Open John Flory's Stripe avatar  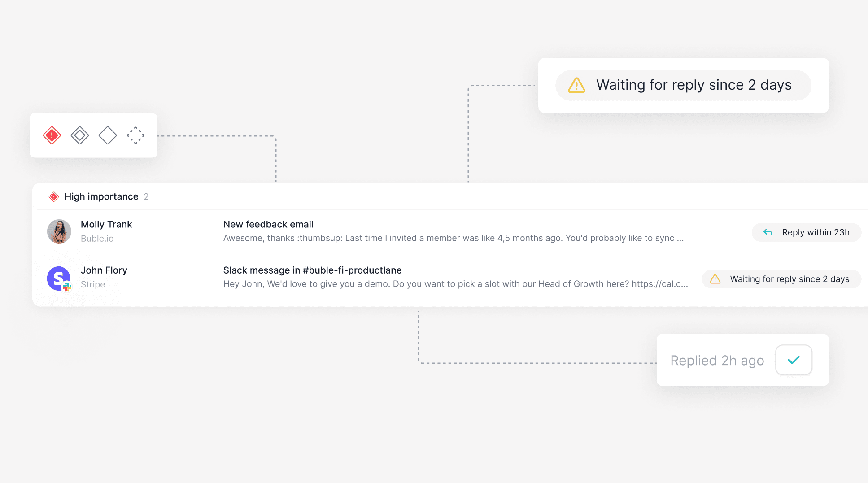pos(59,278)
